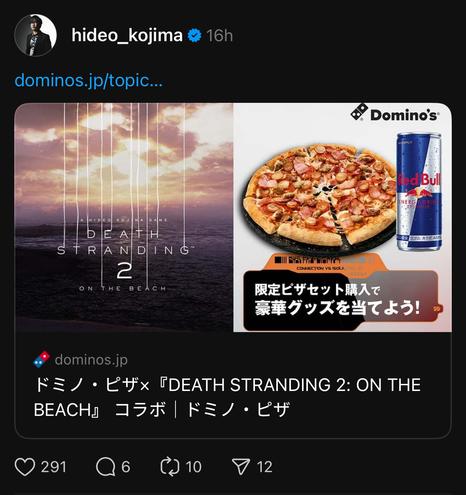Follow the dominos.jp/topic... link
The height and width of the screenshot is (495, 466).
89,81
